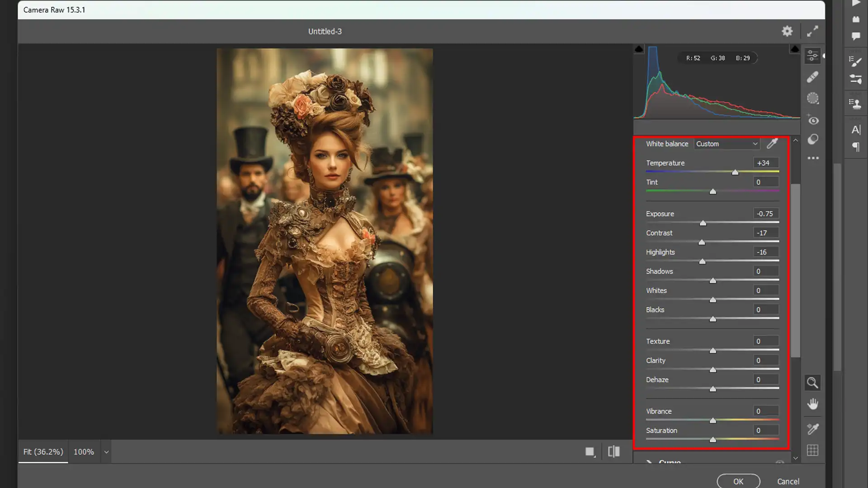Click the Exposure slider handle
Image resolution: width=868 pixels, height=488 pixels.
pyautogui.click(x=703, y=223)
